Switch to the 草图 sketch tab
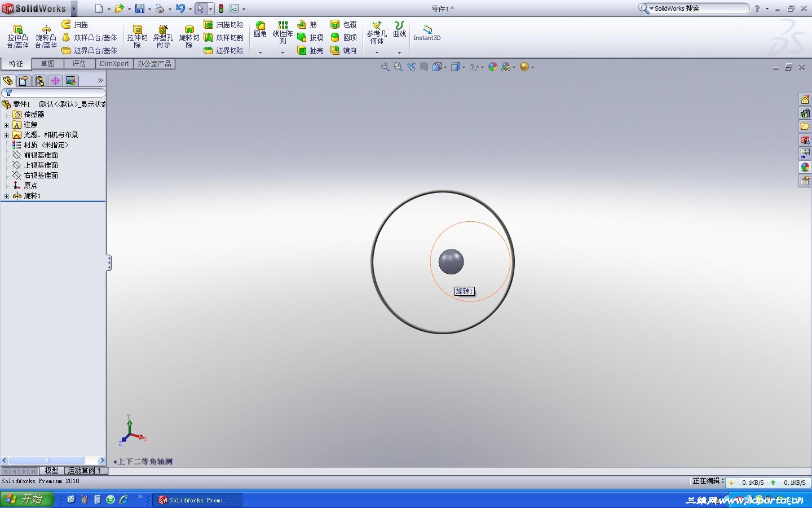The image size is (812, 508). click(x=47, y=64)
